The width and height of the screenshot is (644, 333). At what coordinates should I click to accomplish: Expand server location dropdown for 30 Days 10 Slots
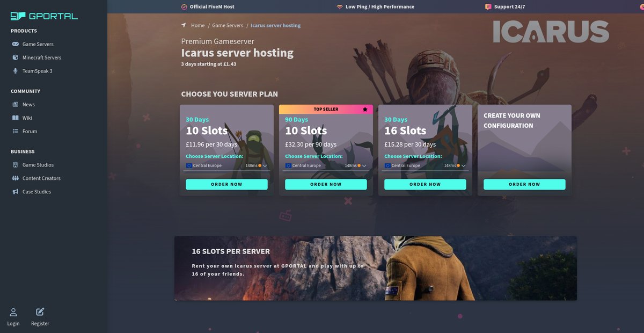(226, 165)
